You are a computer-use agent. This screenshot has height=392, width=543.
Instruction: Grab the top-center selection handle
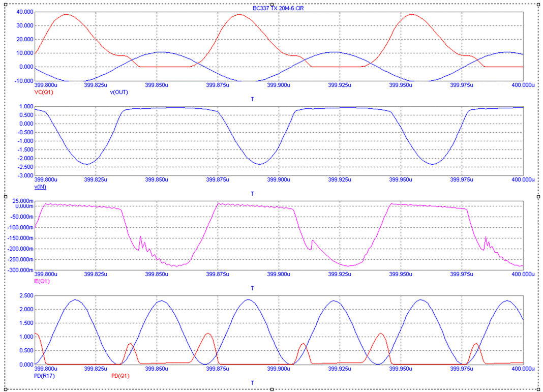point(272,4)
